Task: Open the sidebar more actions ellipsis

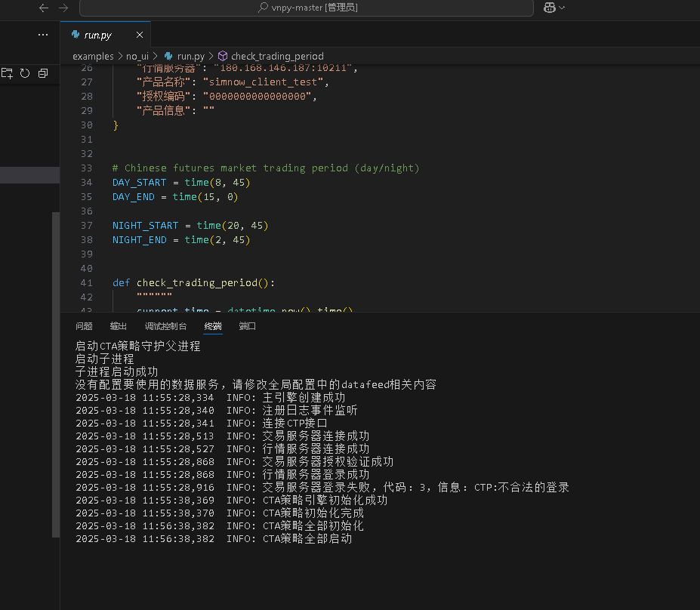Action: [x=43, y=35]
